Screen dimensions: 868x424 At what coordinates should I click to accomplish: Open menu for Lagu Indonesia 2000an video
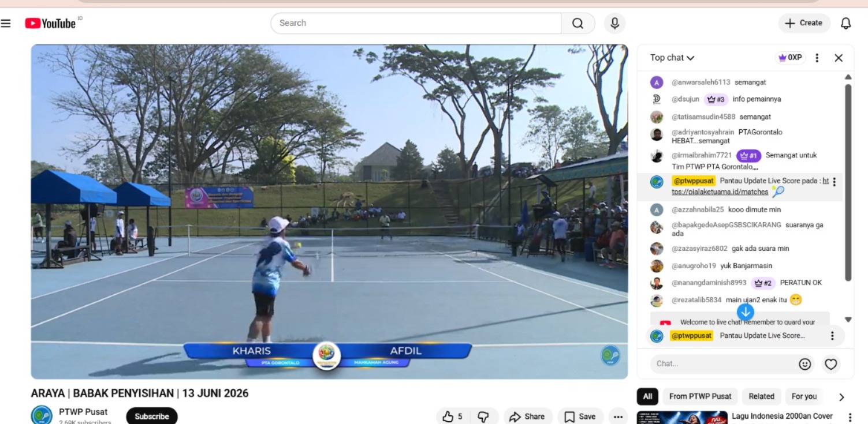[x=850, y=417]
